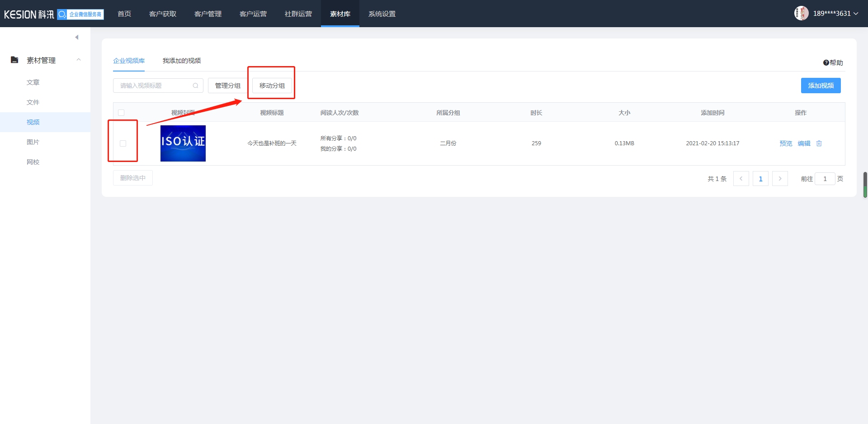Click the 添加视频 button

tap(821, 86)
